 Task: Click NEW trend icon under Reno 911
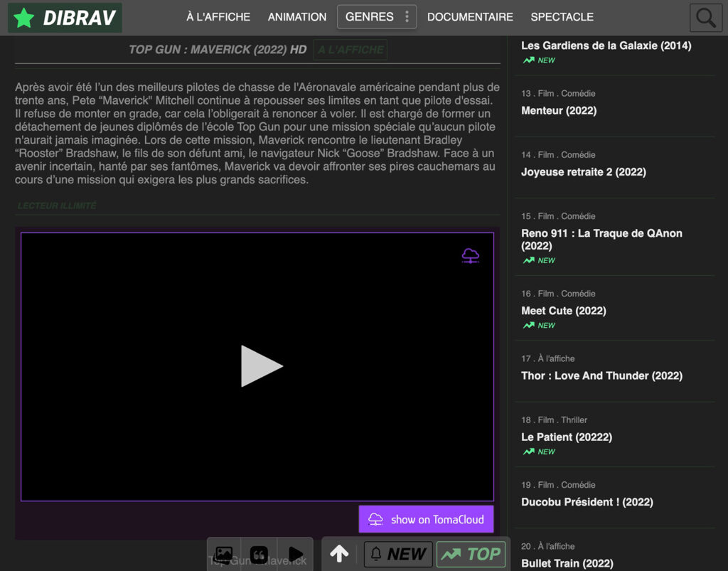coord(539,260)
